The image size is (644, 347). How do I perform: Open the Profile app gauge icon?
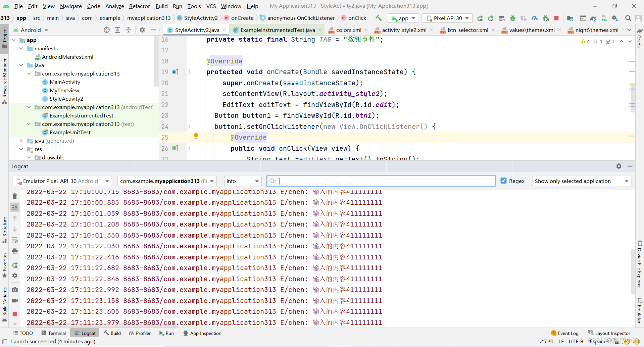click(x=535, y=18)
